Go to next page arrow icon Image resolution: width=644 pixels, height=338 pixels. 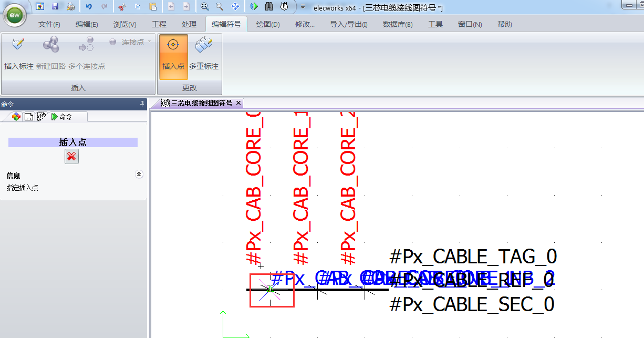pyautogui.click(x=186, y=6)
